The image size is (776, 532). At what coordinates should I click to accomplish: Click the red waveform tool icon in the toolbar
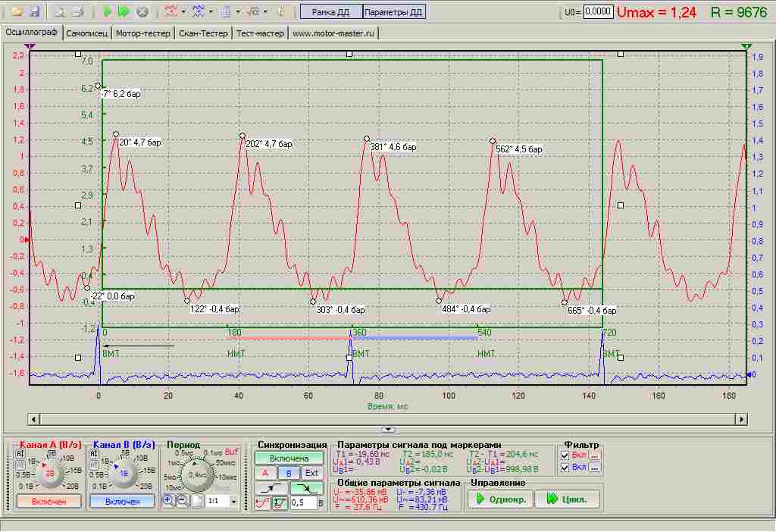coord(171,11)
